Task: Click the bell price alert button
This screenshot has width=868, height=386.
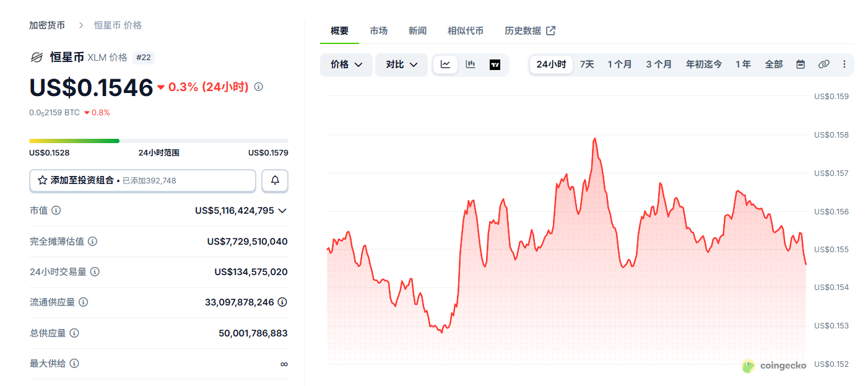Action: pyautogui.click(x=275, y=180)
